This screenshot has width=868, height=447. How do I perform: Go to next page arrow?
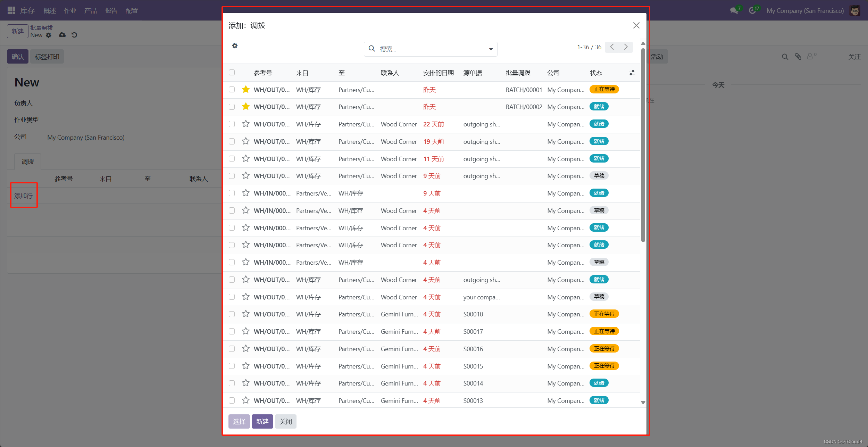(626, 47)
